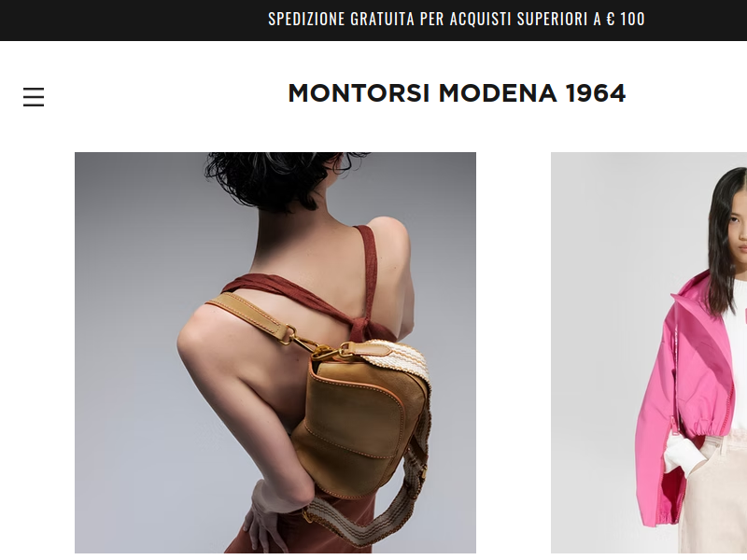This screenshot has height=560, width=747.
Task: Go to homepage via Montorsi Modena 1964 logo
Action: [457, 92]
